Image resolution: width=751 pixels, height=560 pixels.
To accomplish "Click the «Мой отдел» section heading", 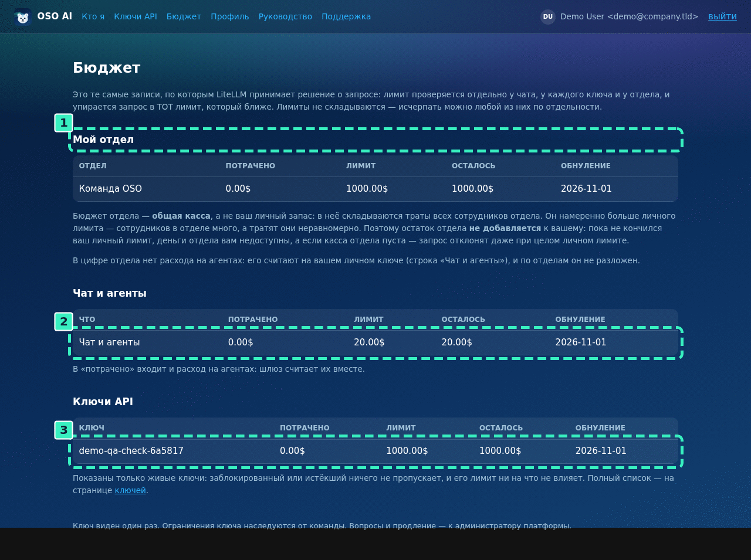I will tap(103, 140).
